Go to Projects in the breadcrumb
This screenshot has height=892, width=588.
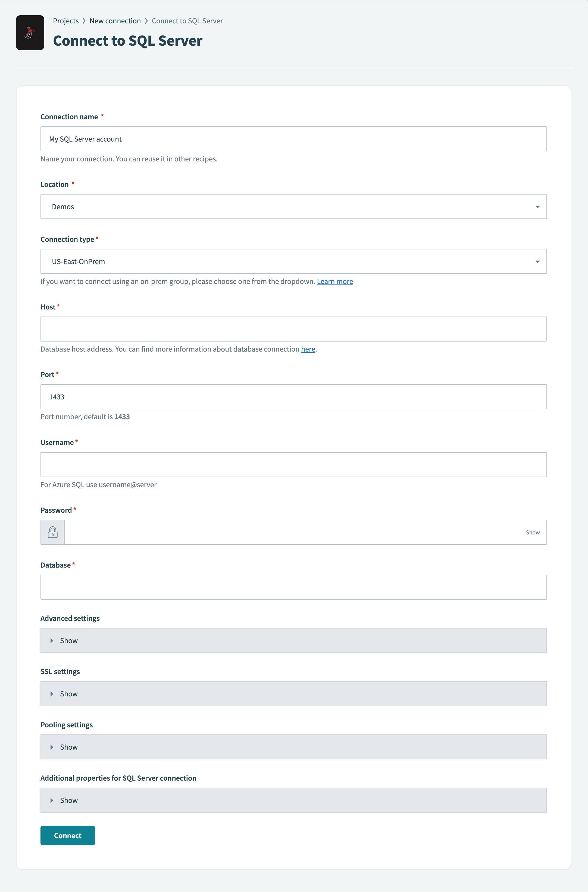[x=66, y=21]
